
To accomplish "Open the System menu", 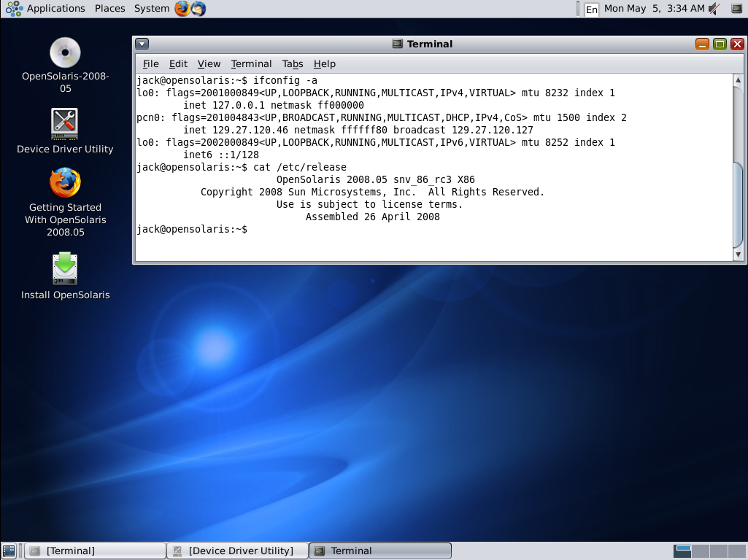I will pyautogui.click(x=152, y=9).
